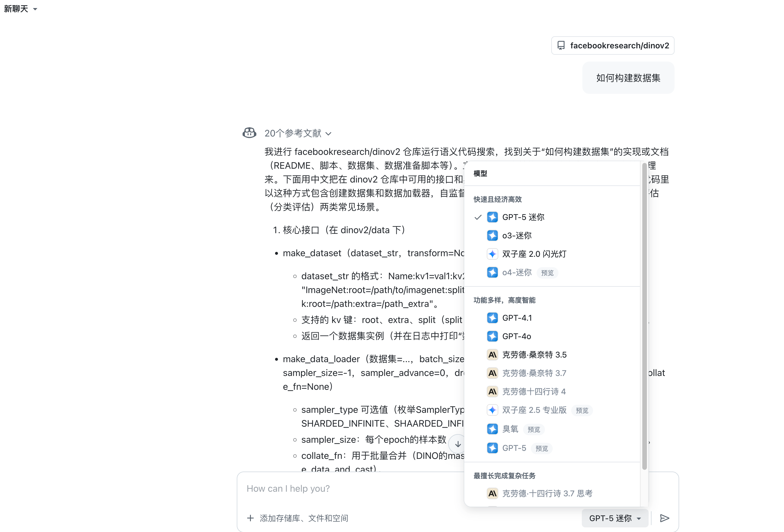Click the book icon on the dinov2 chip
The image size is (784, 532).
(561, 45)
